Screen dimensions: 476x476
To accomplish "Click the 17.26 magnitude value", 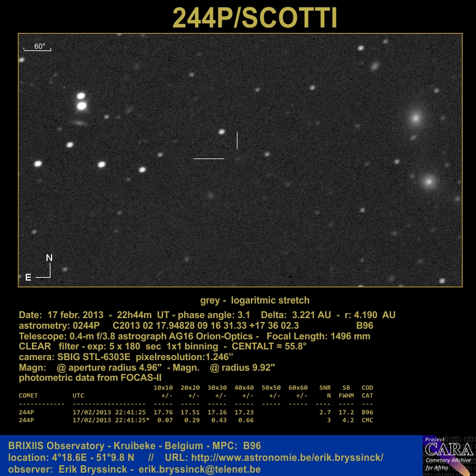I will [217, 412].
